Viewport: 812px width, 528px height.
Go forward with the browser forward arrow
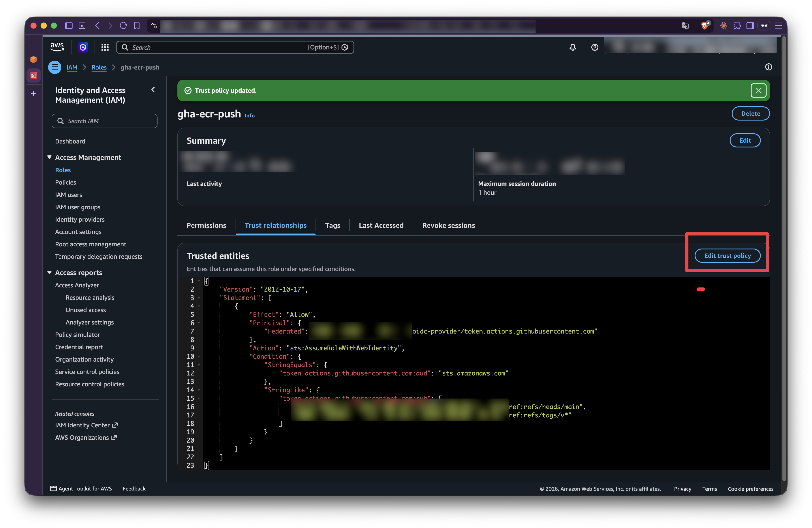[110, 26]
